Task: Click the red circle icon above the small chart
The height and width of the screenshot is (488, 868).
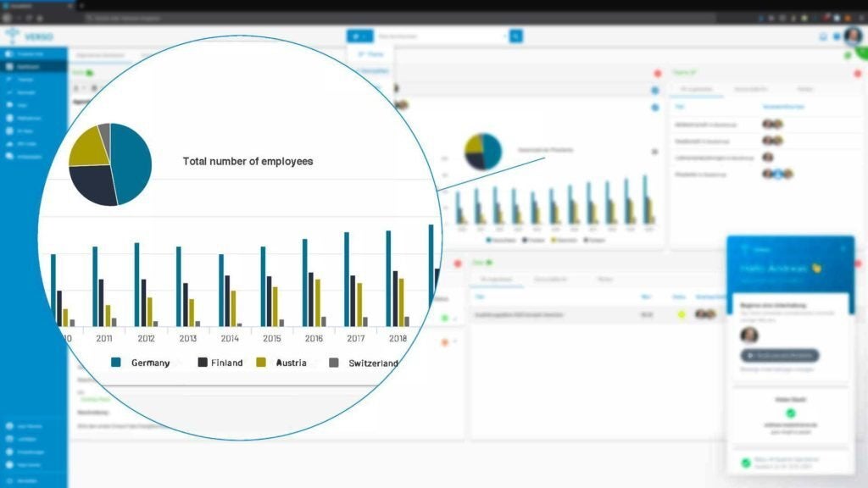Action: tap(658, 73)
